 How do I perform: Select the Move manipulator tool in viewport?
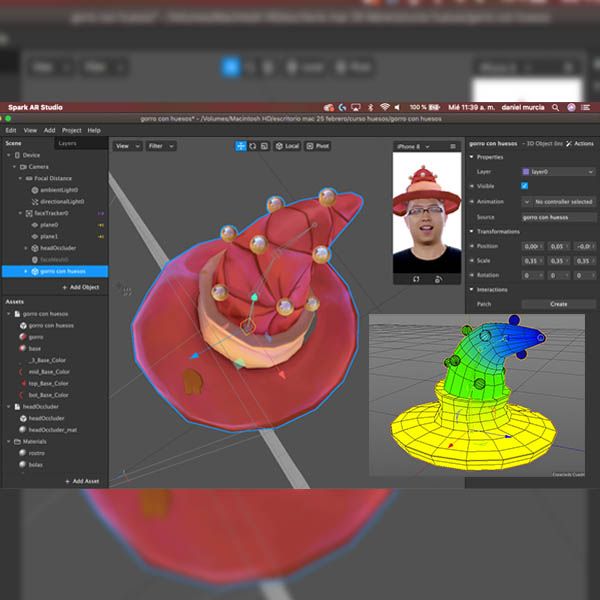pyautogui.click(x=241, y=146)
